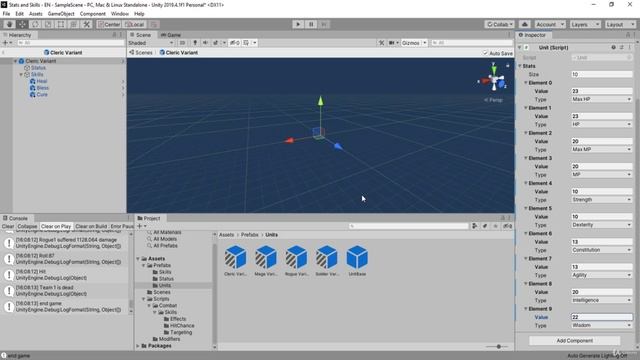
Task: Collapse Element 0 in Stats list
Action: [526, 83]
